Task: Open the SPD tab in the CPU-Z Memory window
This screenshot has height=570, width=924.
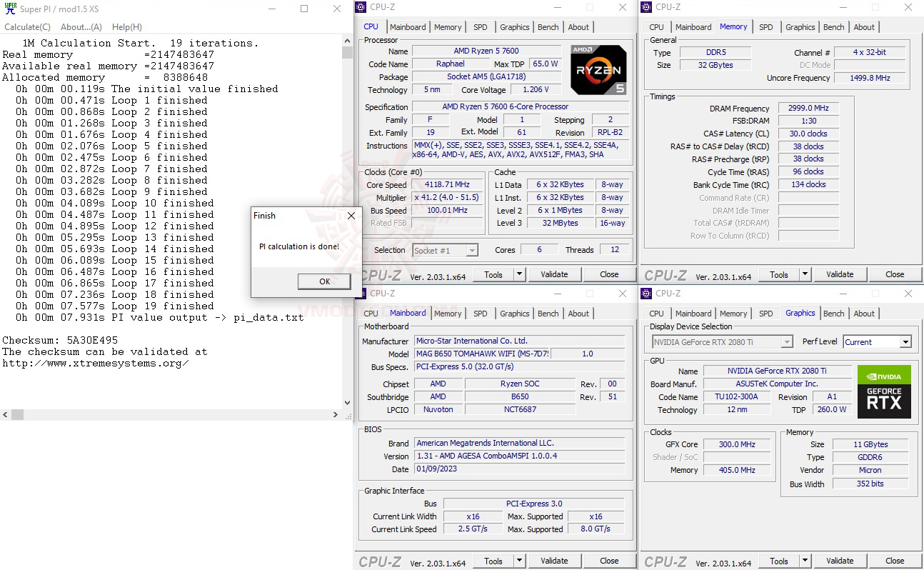Action: (766, 27)
